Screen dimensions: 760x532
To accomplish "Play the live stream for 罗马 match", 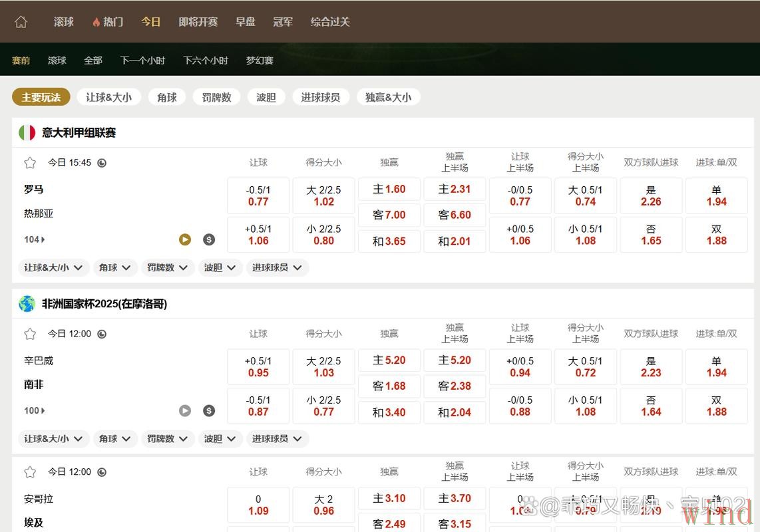I will click(x=185, y=239).
